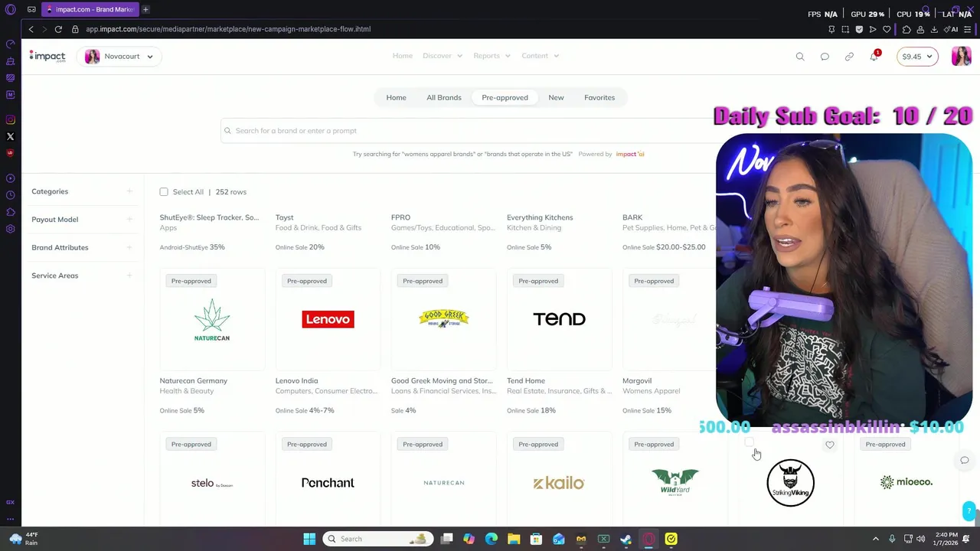The width and height of the screenshot is (980, 551).
Task: Switch to the Favorites tab
Action: coord(599,97)
